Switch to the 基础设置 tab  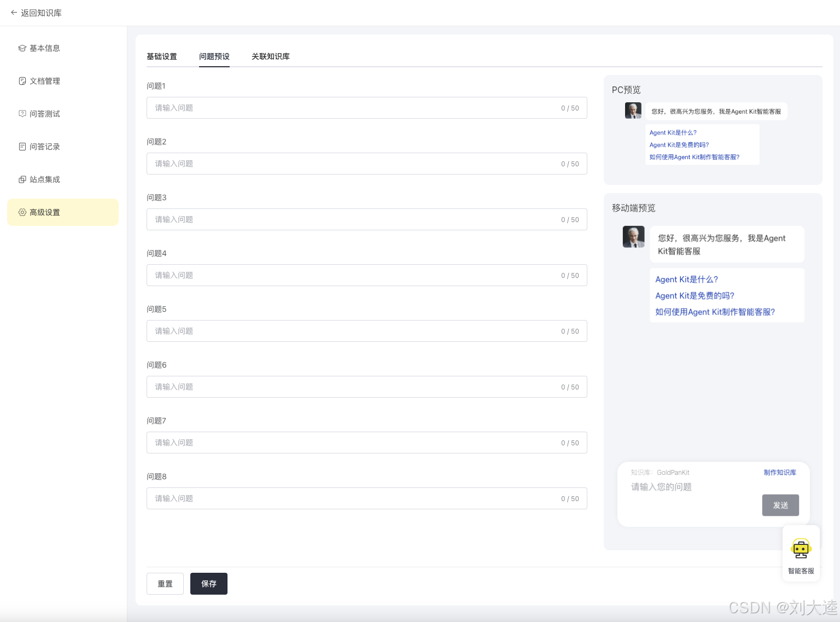click(162, 56)
